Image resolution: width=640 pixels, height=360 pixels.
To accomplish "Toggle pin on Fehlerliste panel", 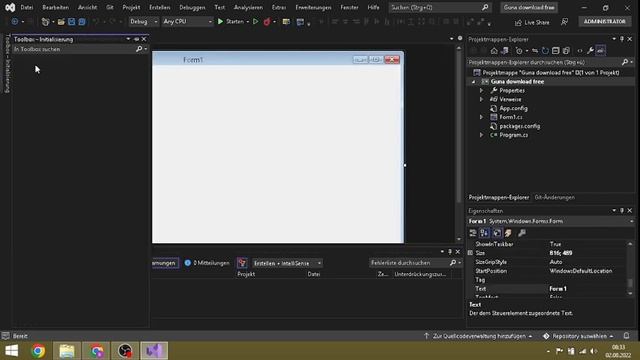I will [x=450, y=252].
